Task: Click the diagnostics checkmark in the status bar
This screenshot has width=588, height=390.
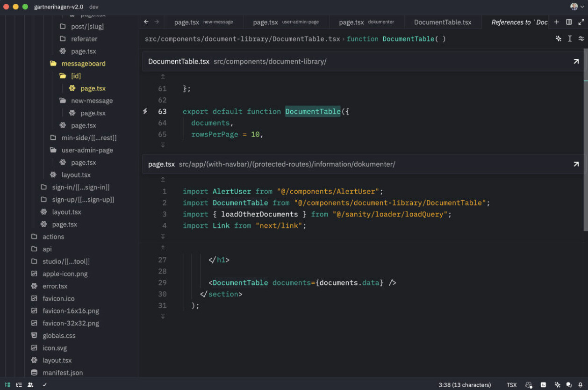Action: (44, 385)
